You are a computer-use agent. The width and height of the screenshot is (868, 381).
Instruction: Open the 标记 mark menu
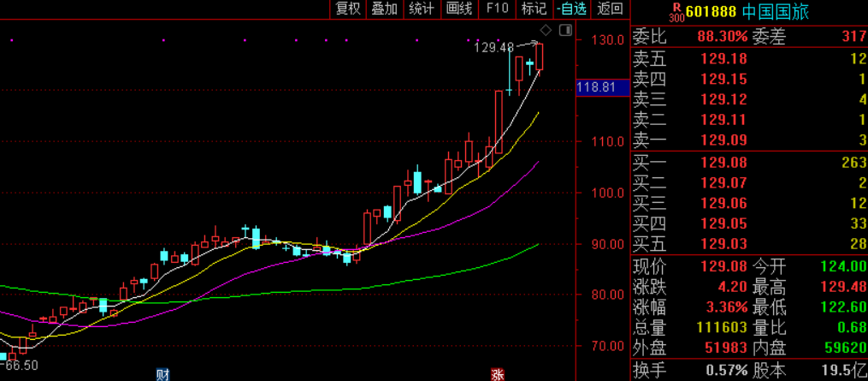point(534,9)
